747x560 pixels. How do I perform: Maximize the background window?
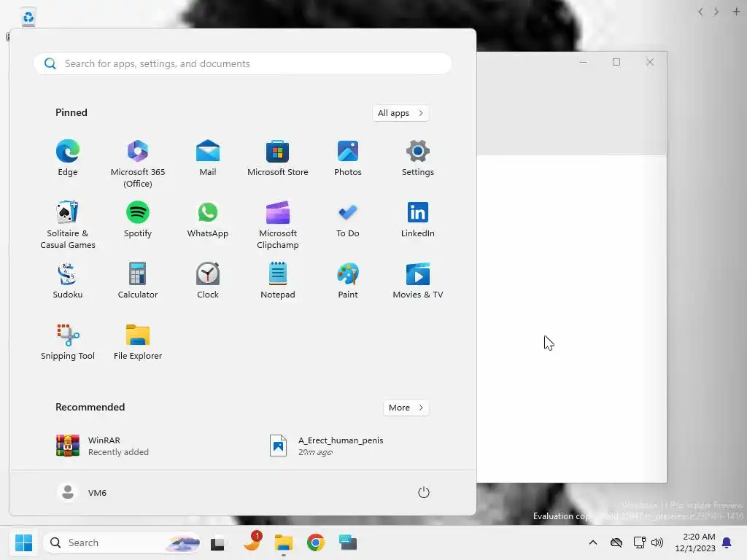tap(616, 62)
